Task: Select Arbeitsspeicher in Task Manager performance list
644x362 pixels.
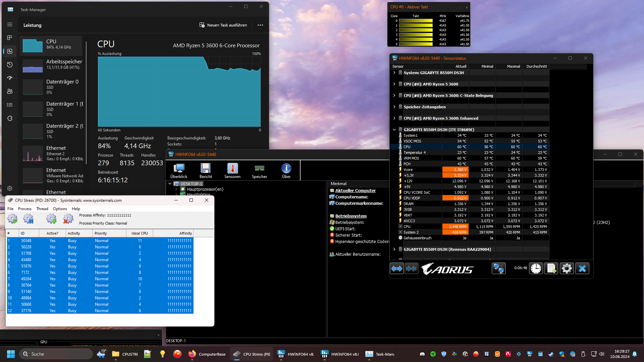Action: tap(52, 64)
